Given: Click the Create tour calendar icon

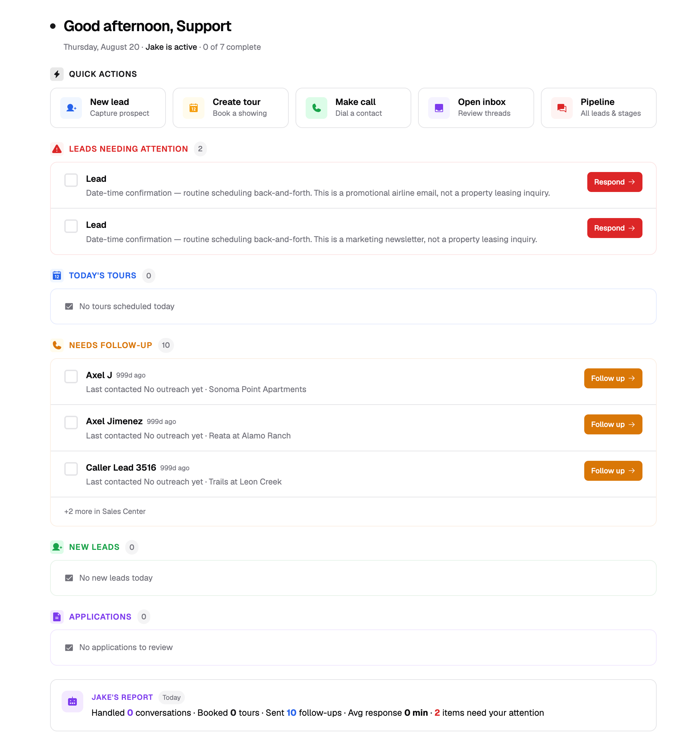Looking at the screenshot, I should click(x=194, y=108).
